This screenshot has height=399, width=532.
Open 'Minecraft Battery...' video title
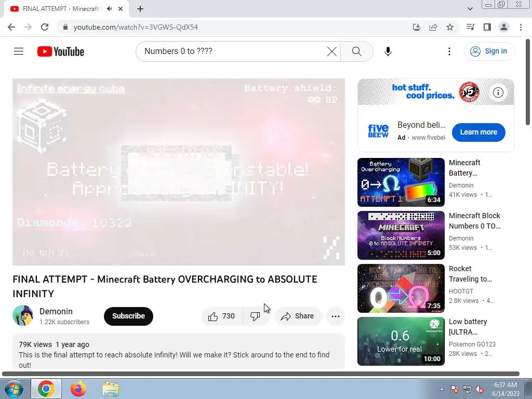click(x=464, y=168)
